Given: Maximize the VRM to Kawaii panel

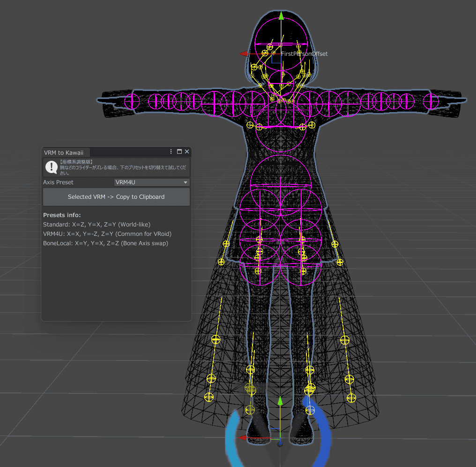Looking at the screenshot, I should [x=179, y=151].
